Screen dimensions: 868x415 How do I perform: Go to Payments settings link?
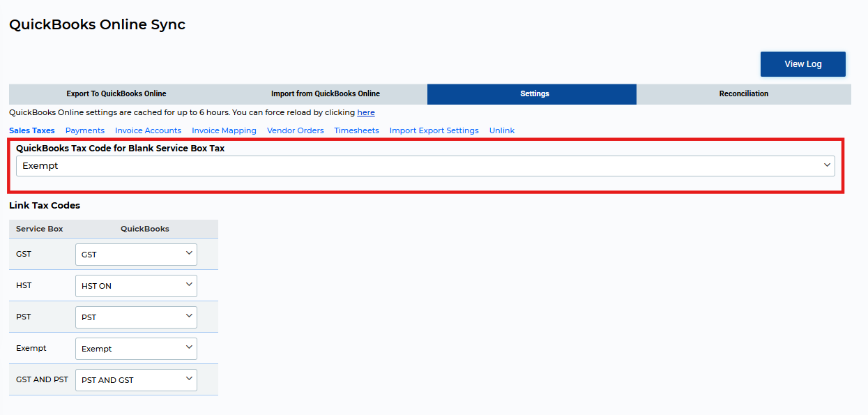click(85, 130)
